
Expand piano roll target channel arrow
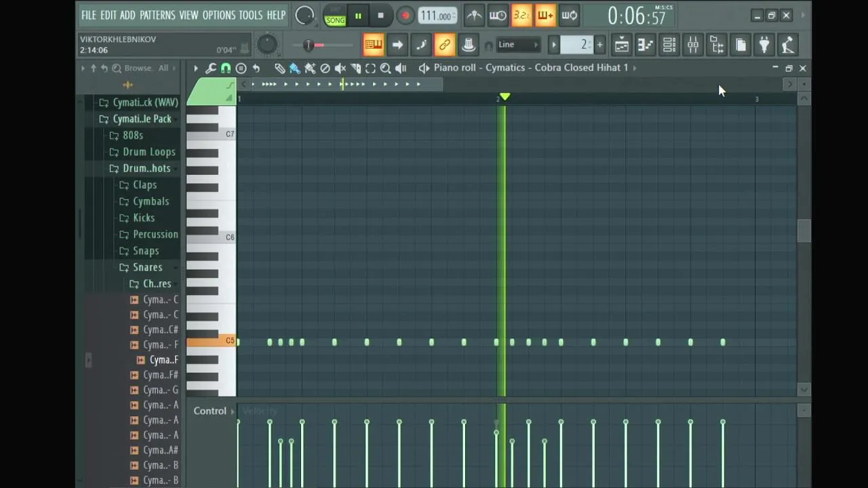pos(635,68)
